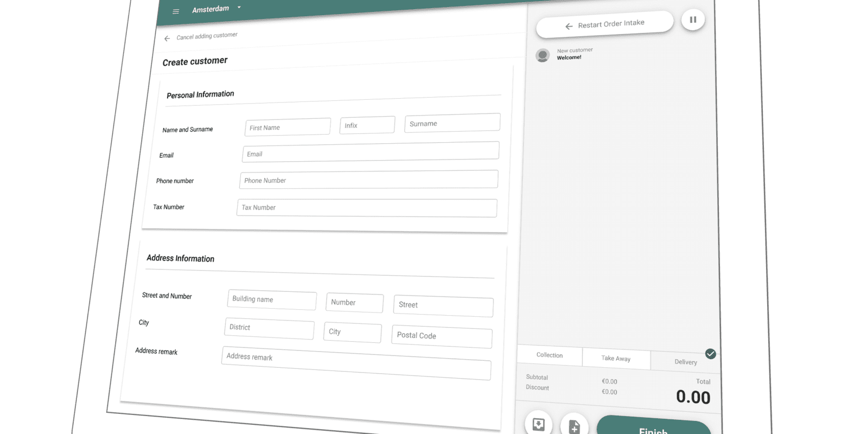The width and height of the screenshot is (868, 434).
Task: Click the Cancel adding customer link
Action: click(x=207, y=36)
